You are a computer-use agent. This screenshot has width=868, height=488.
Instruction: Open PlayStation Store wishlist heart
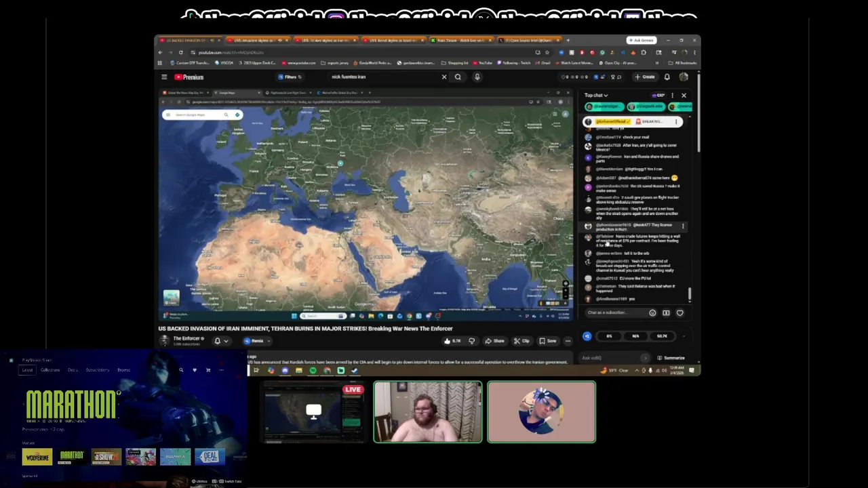(x=195, y=370)
